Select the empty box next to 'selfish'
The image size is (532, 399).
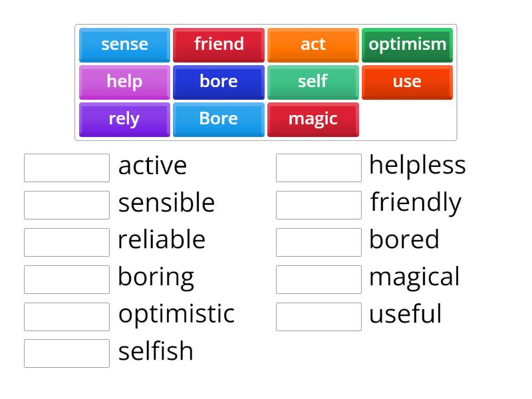pyautogui.click(x=66, y=353)
